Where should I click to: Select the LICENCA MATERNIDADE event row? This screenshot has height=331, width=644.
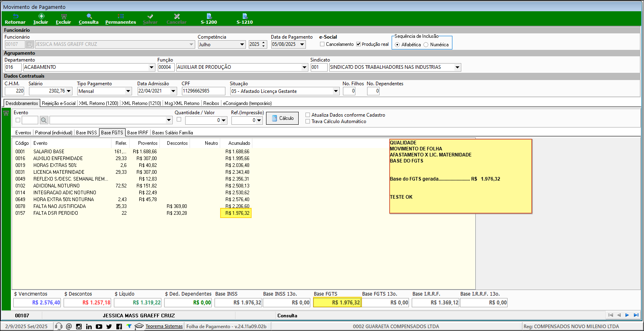132,172
